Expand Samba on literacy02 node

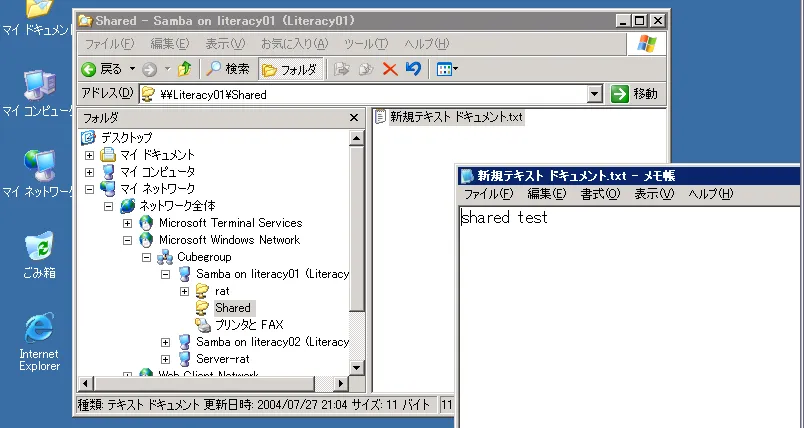click(x=165, y=342)
